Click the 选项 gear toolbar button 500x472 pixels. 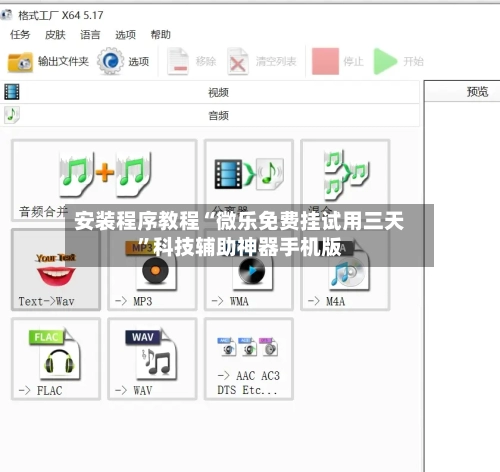point(123,62)
